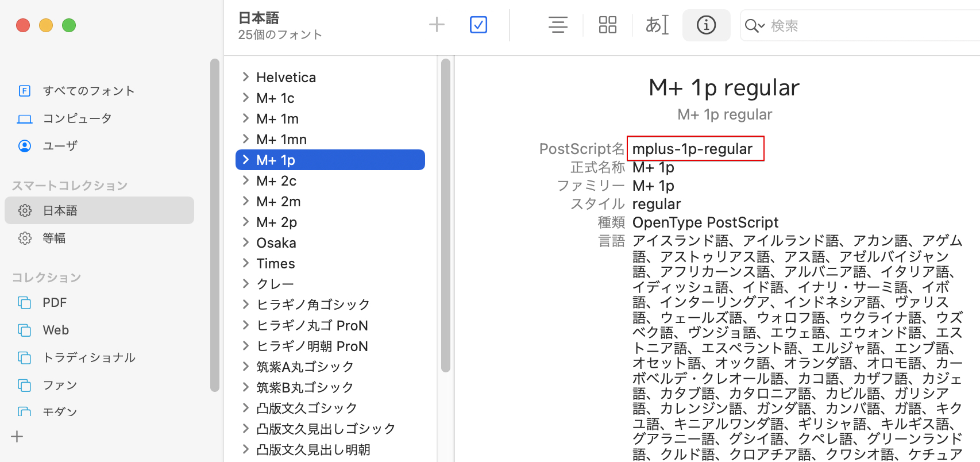
Task: Expand the selected M+ 1p family
Action: click(245, 160)
